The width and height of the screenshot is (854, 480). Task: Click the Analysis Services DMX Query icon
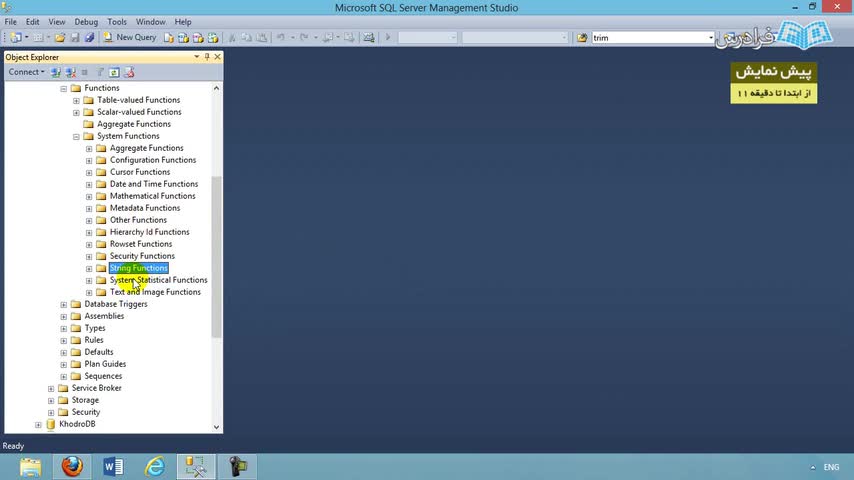point(198,38)
